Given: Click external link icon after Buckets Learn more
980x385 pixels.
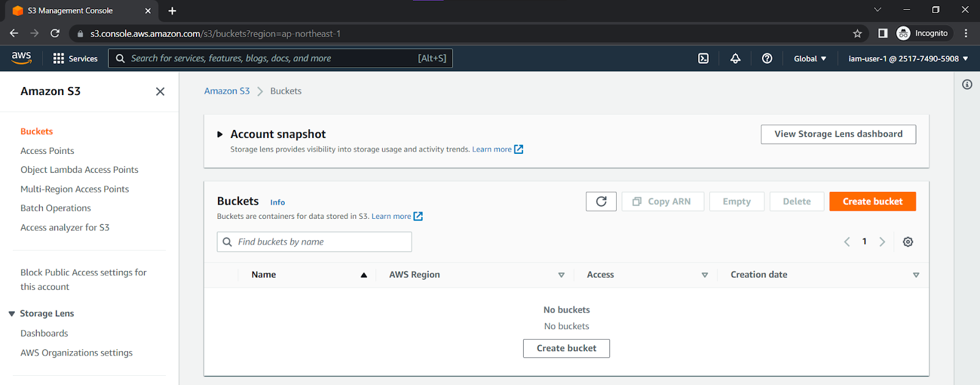Looking at the screenshot, I should click(418, 216).
